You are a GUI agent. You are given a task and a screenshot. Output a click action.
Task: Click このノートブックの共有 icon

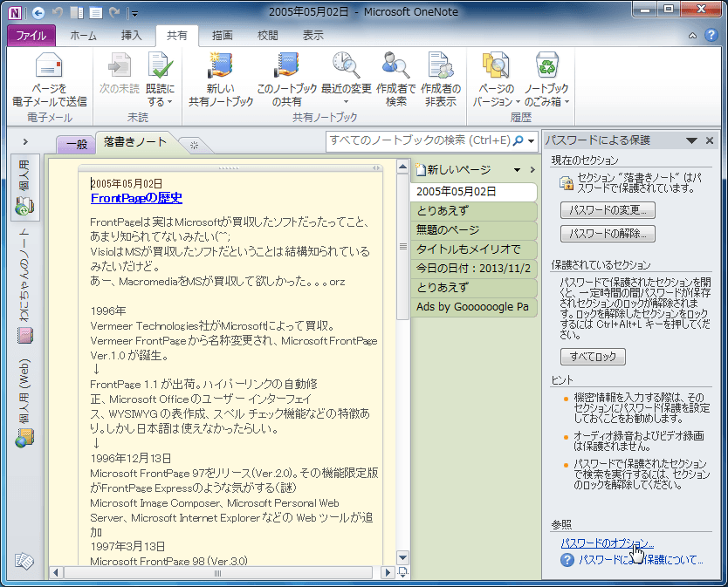[286, 65]
